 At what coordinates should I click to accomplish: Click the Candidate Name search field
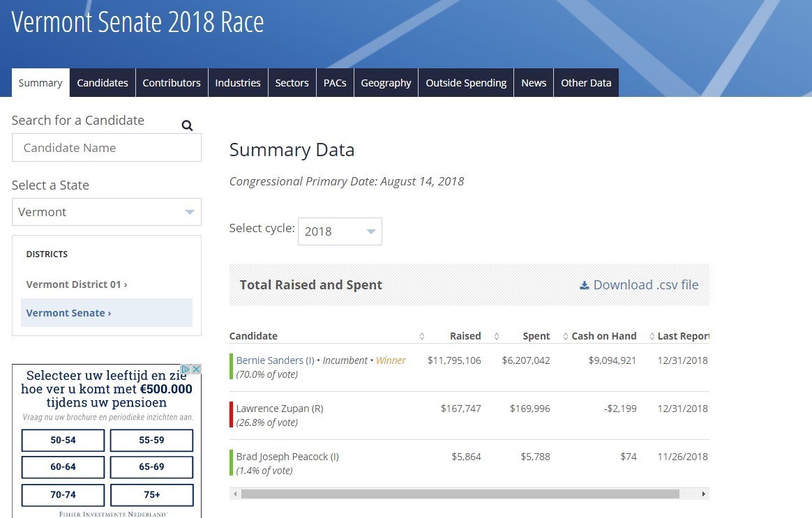(107, 148)
